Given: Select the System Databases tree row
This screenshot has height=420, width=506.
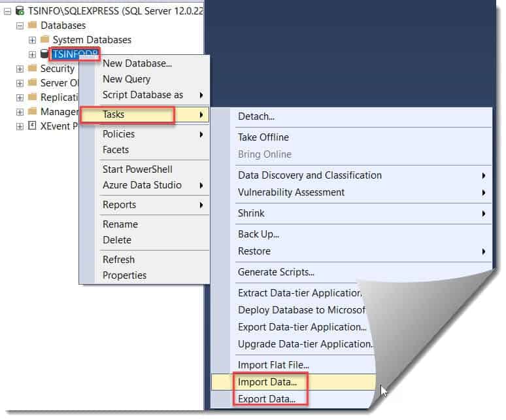Looking at the screenshot, I should 92,40.
